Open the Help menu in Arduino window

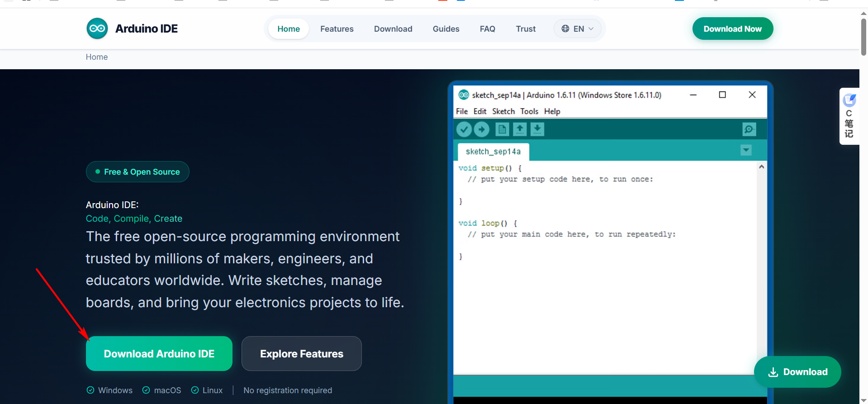click(552, 111)
